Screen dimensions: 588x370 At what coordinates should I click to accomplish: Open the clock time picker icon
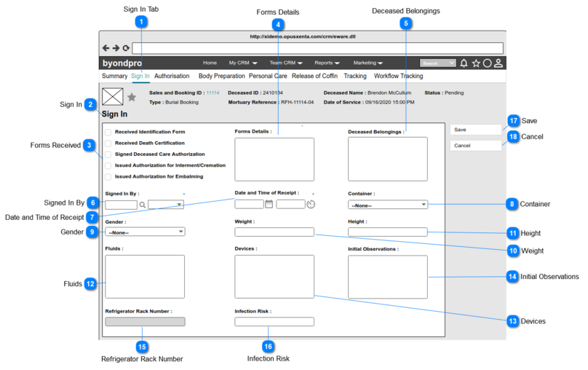click(x=311, y=204)
